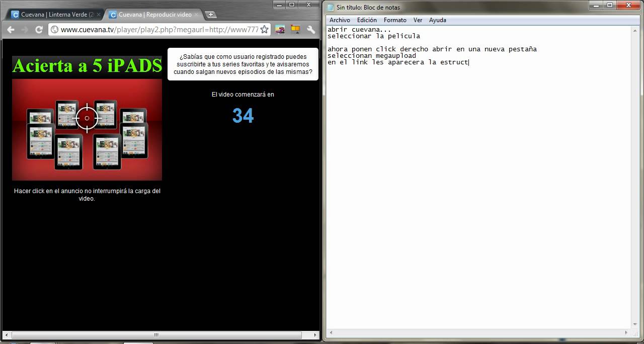Click line 'en el link les aparecera'

coord(398,62)
